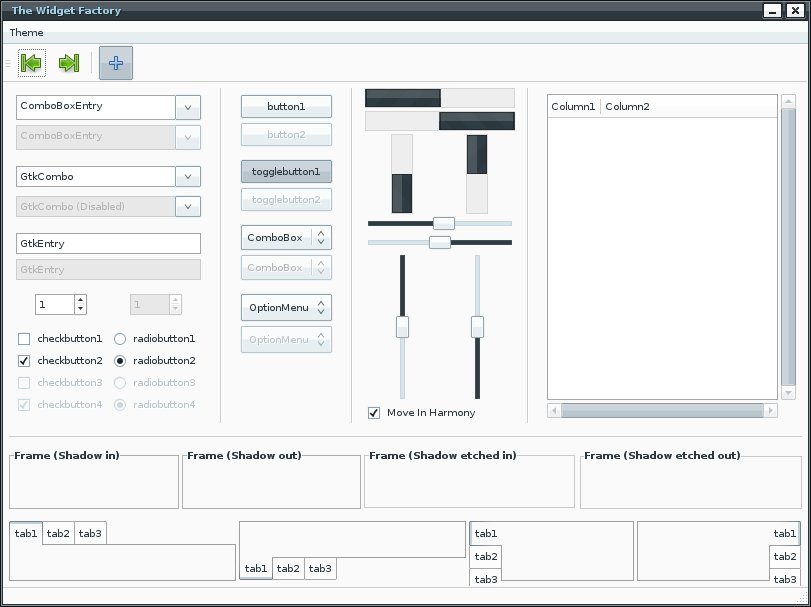
Task: Click the disabled OptionMenu selector
Action: tap(286, 340)
